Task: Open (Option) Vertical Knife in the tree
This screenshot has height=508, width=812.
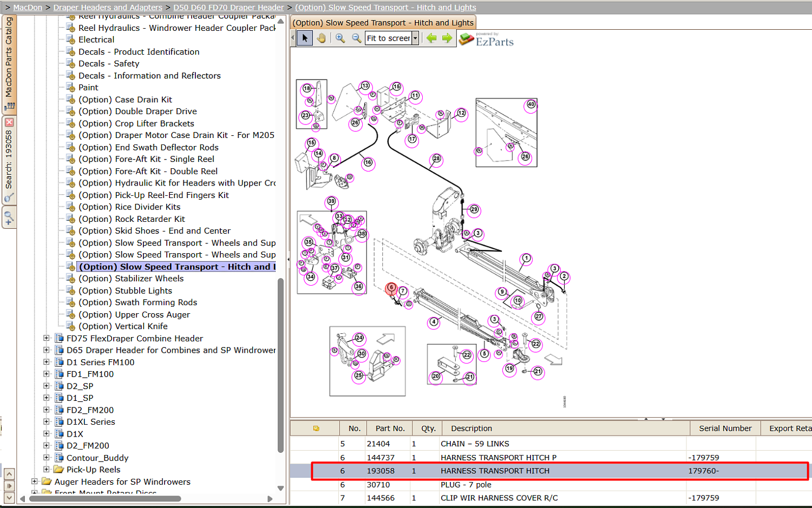Action: tap(123, 326)
